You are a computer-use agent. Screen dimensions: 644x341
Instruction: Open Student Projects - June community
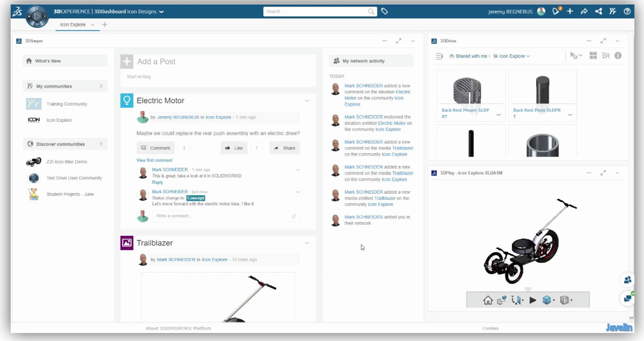coord(70,194)
